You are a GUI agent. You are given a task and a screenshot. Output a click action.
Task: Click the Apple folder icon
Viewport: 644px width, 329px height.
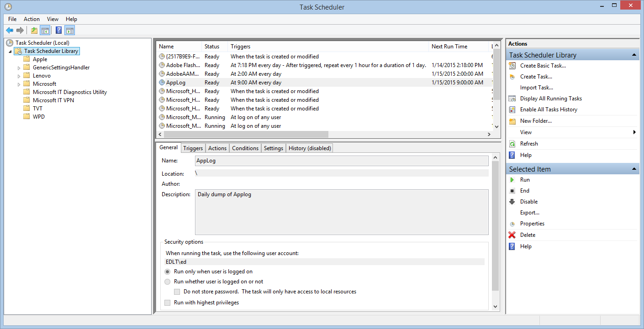pyautogui.click(x=26, y=59)
